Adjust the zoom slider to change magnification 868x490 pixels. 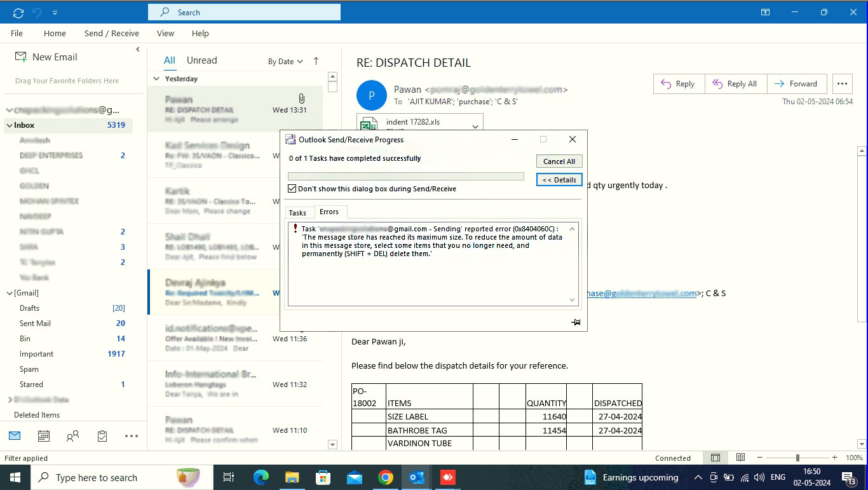(x=799, y=458)
